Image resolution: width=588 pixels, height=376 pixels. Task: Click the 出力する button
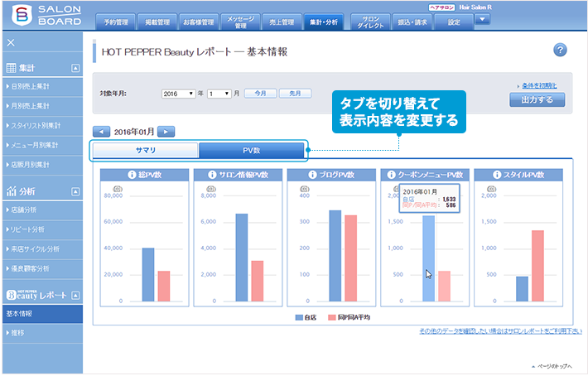tap(537, 100)
